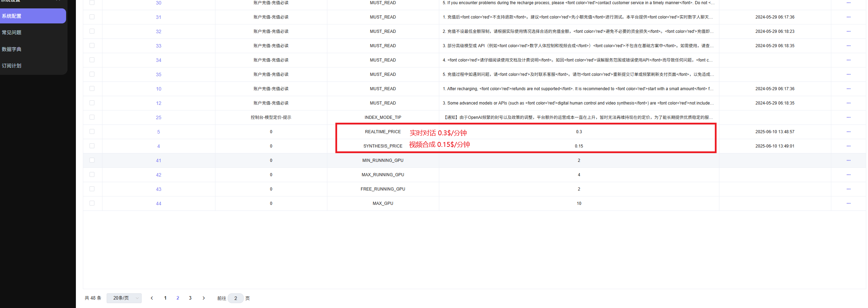Open actions menu for INDEX_MODE_TIP row

[848, 117]
